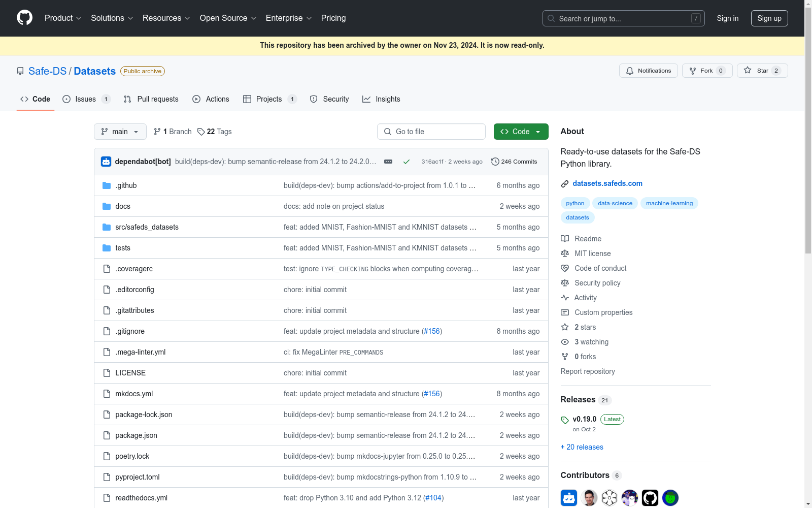This screenshot has height=508, width=812.
Task: Open the green Code dropdown button
Action: point(521,132)
